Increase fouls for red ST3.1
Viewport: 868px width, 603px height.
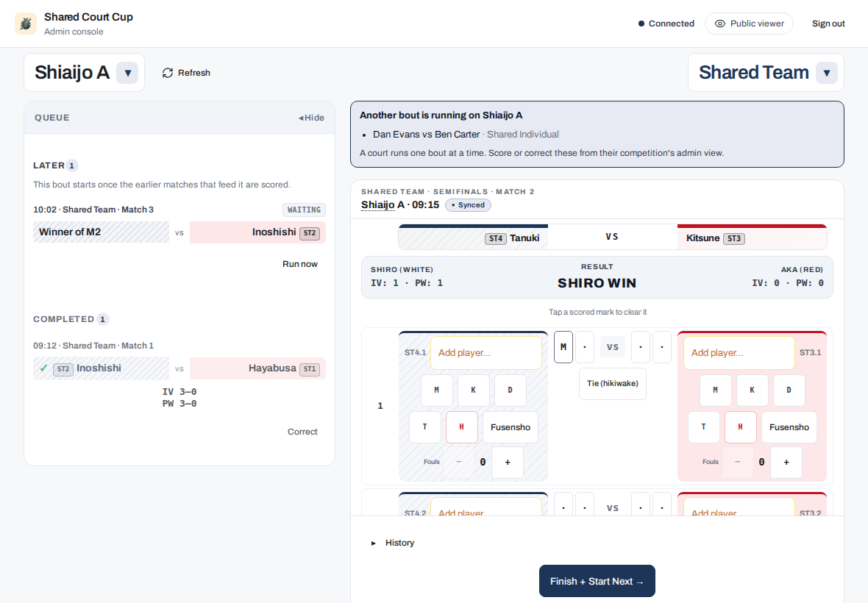point(786,462)
